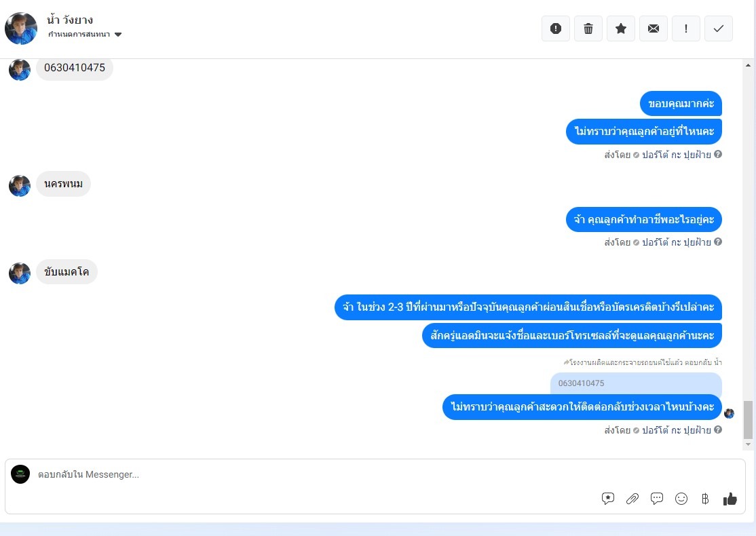Screen dimensions: 756x536
Task: Click the scrollbar down arrow in chat
Action: click(x=748, y=444)
